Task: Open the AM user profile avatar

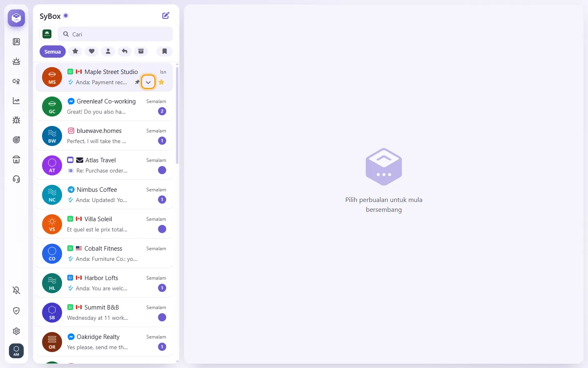Action: [x=16, y=351]
